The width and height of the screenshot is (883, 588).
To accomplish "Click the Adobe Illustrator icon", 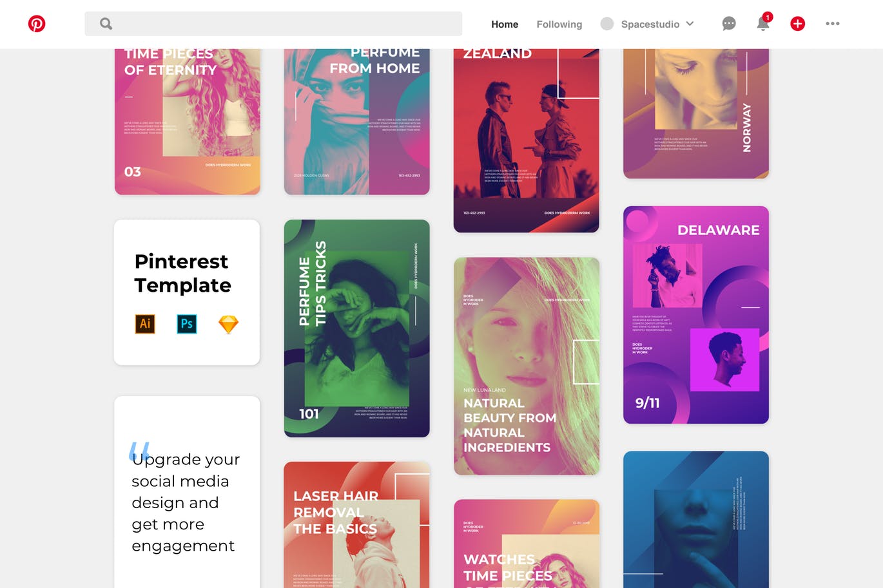I will [145, 324].
